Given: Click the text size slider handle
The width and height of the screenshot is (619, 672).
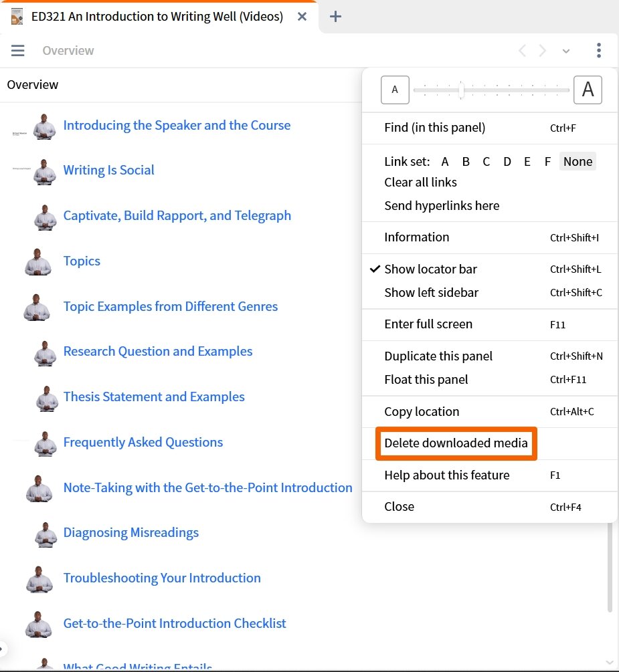Looking at the screenshot, I should [x=461, y=90].
